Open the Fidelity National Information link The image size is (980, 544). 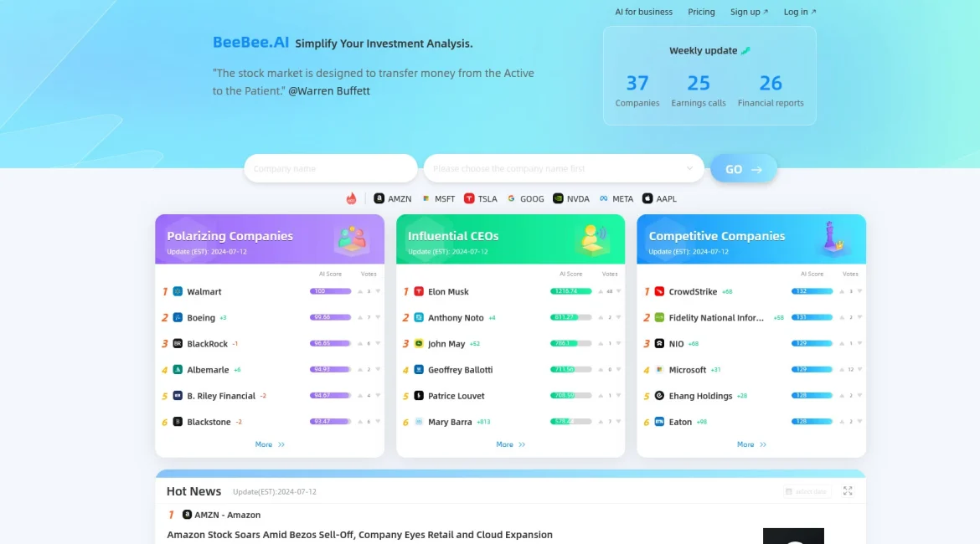(x=716, y=318)
